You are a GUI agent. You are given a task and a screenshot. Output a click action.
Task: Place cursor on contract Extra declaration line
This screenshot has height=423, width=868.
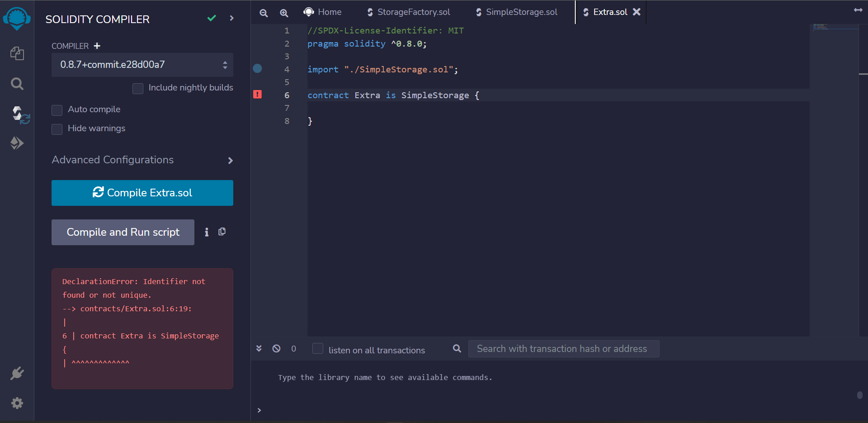(393, 95)
